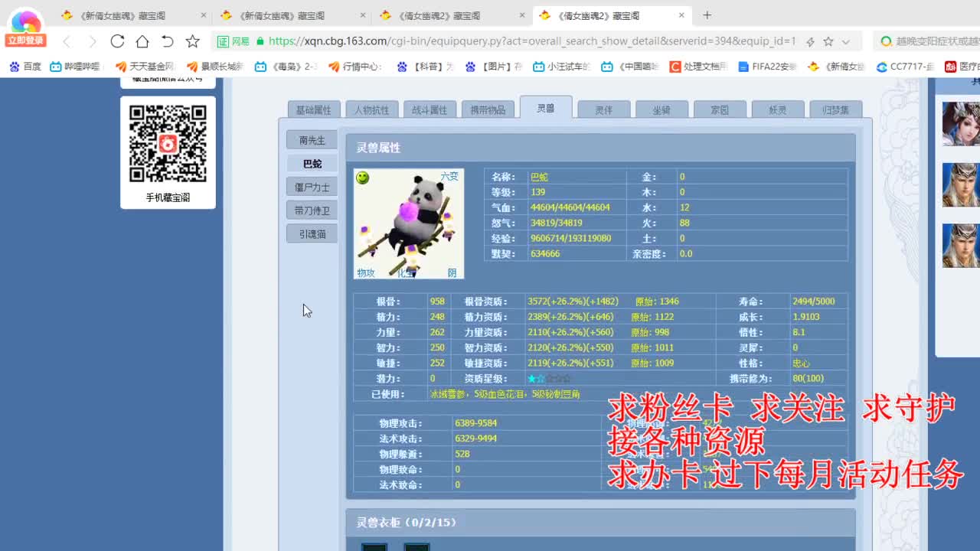The image size is (980, 551).
Task: Select the 灵兽 tab
Action: point(546,108)
